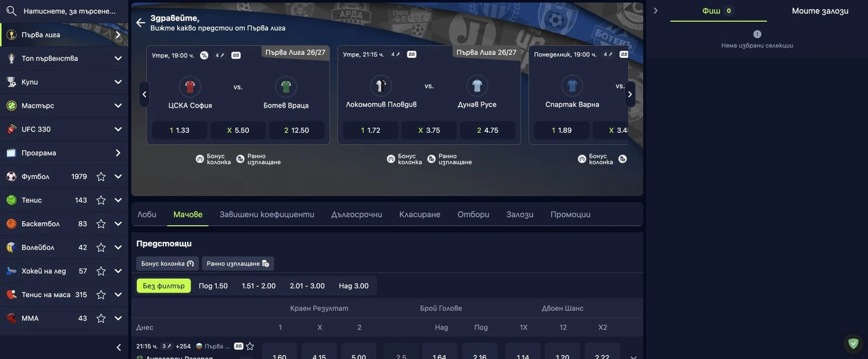Switch to Мачове tab

188,215
